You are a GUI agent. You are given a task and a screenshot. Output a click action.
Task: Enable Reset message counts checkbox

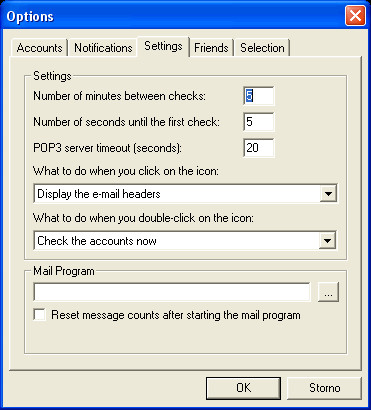[40, 315]
